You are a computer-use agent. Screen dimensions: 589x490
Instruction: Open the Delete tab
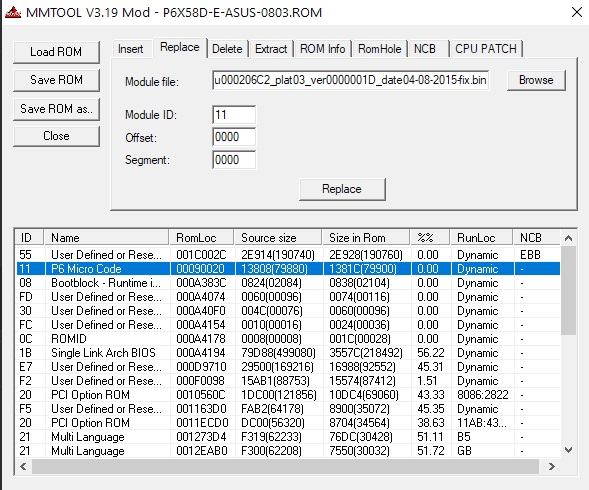pos(227,49)
